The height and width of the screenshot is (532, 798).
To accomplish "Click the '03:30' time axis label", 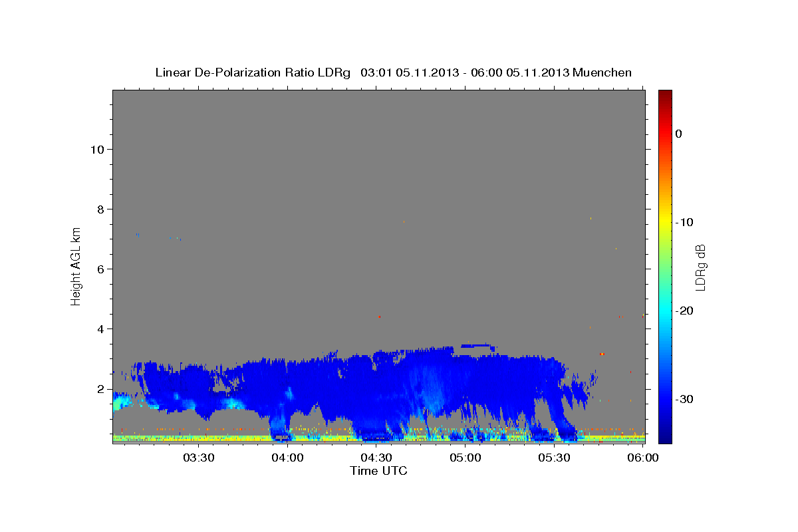I will click(198, 458).
